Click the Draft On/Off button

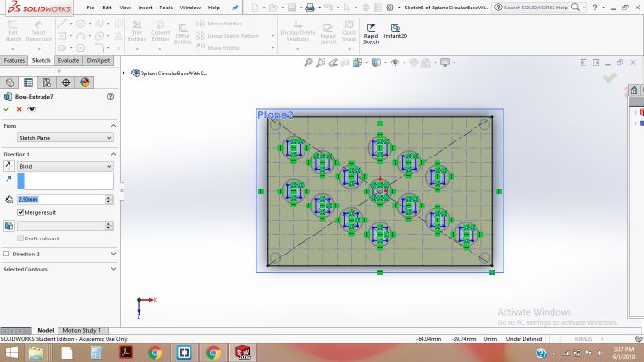click(8, 225)
